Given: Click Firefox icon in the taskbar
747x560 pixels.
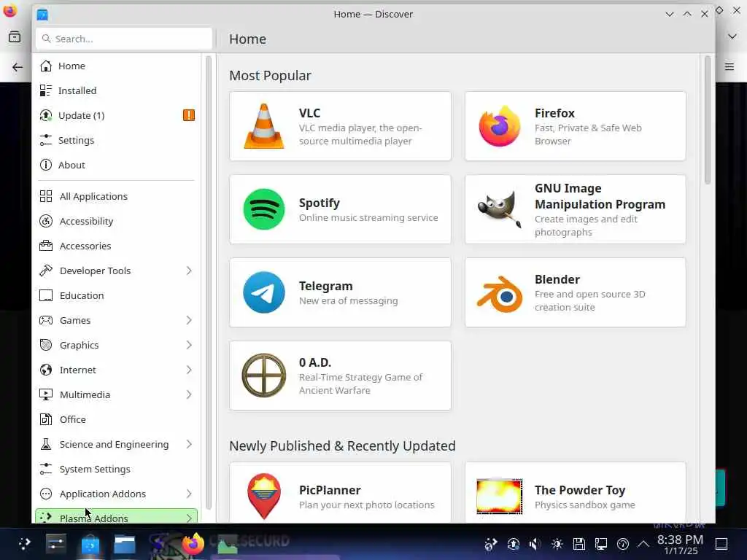Looking at the screenshot, I should pyautogui.click(x=193, y=543).
